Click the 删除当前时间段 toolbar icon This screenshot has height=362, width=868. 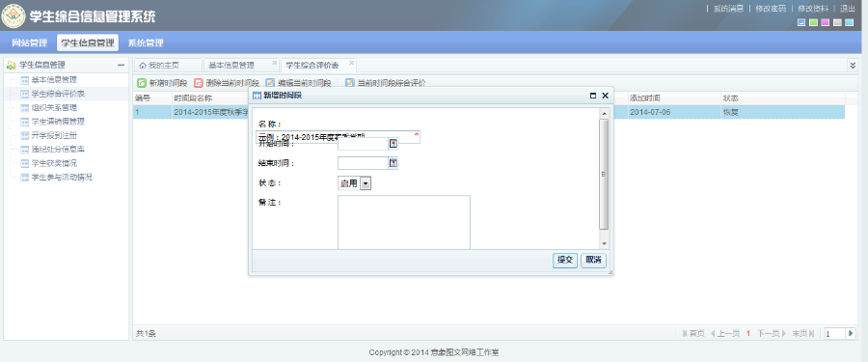198,83
